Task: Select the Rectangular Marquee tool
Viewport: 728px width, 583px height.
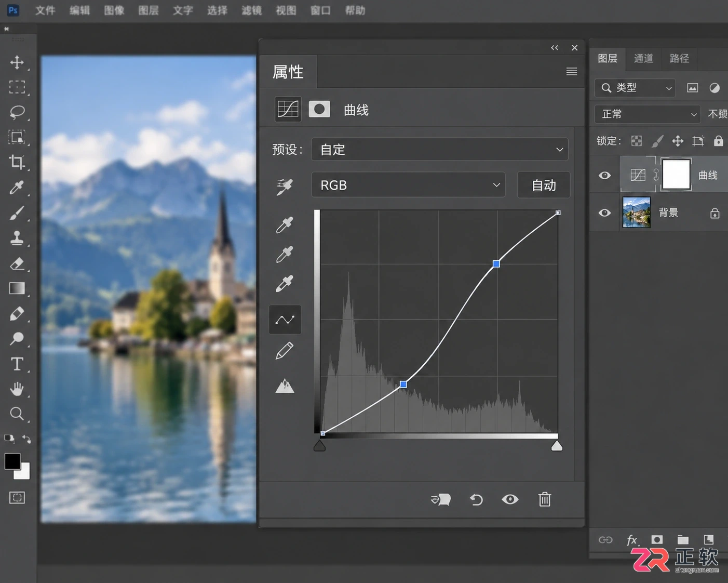Action: [17, 87]
